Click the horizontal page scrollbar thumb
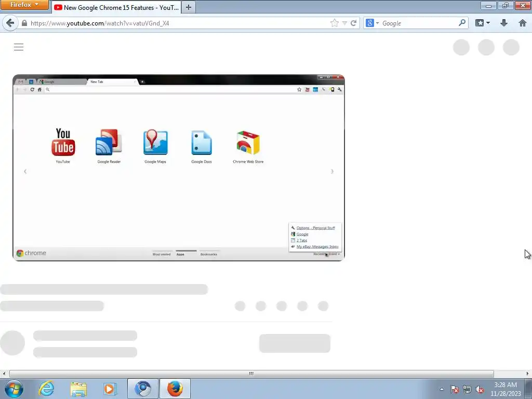Viewport: 532px width, 399px height. [x=251, y=374]
